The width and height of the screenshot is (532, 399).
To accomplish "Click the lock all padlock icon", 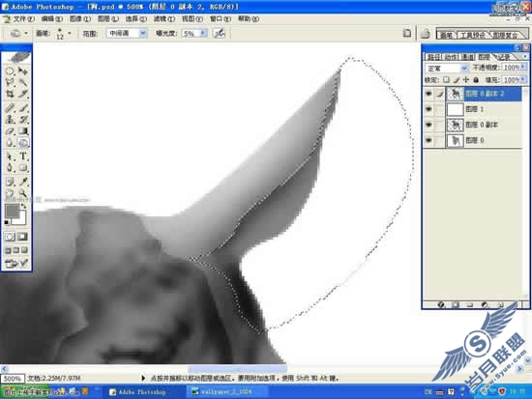I will coord(476,80).
